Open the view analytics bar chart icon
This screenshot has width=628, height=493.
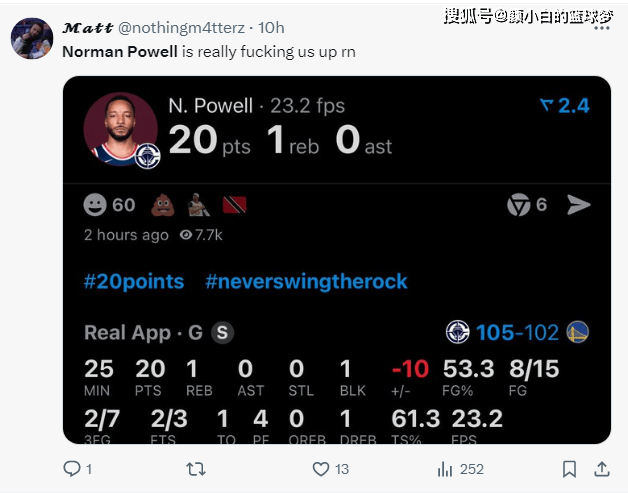pos(445,469)
